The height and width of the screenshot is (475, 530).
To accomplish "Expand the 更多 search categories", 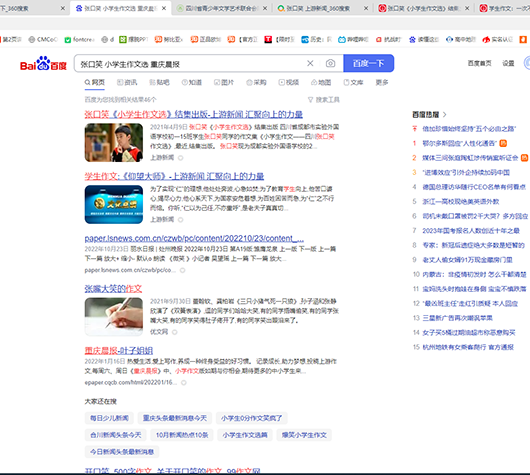I will point(382,82).
